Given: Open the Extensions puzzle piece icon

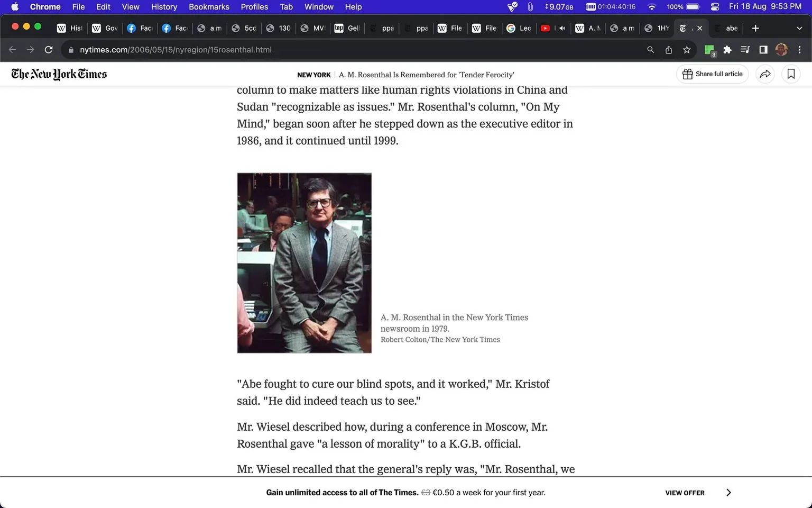Looking at the screenshot, I should 727,50.
